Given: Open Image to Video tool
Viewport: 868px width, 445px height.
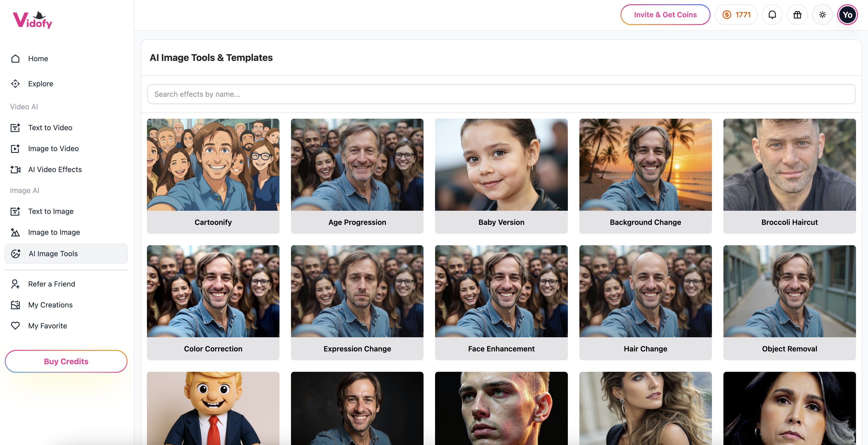Looking at the screenshot, I should point(53,149).
